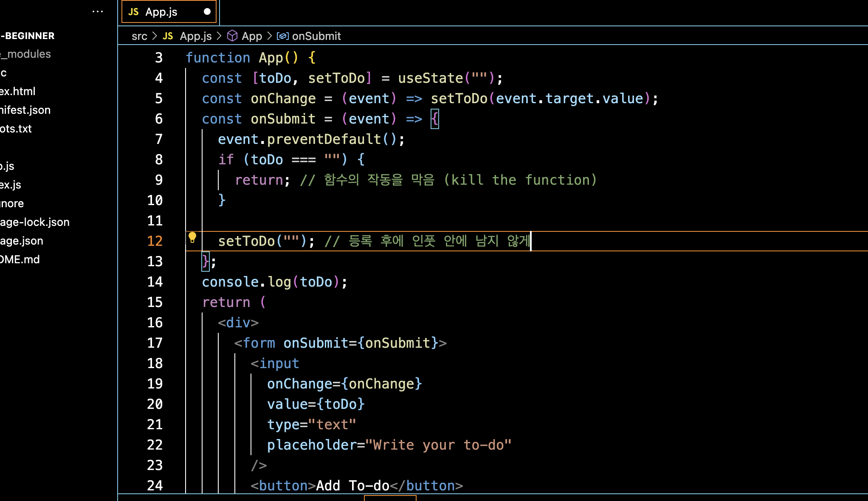Click line number 6 in the gutter

tap(159, 119)
